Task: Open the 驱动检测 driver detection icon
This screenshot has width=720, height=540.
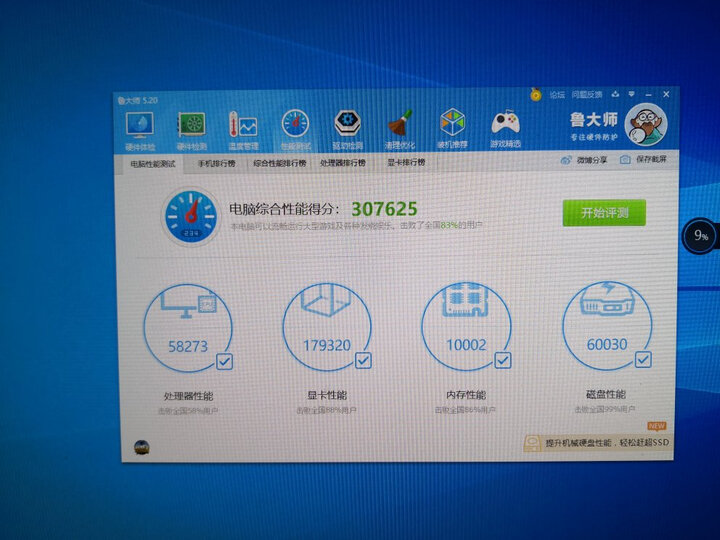Action: [348, 129]
